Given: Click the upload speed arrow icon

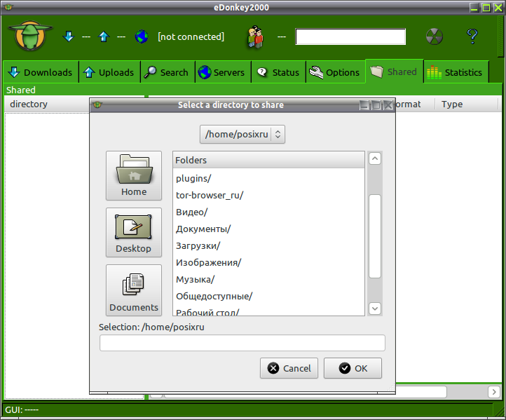Looking at the screenshot, I should pyautogui.click(x=104, y=36).
